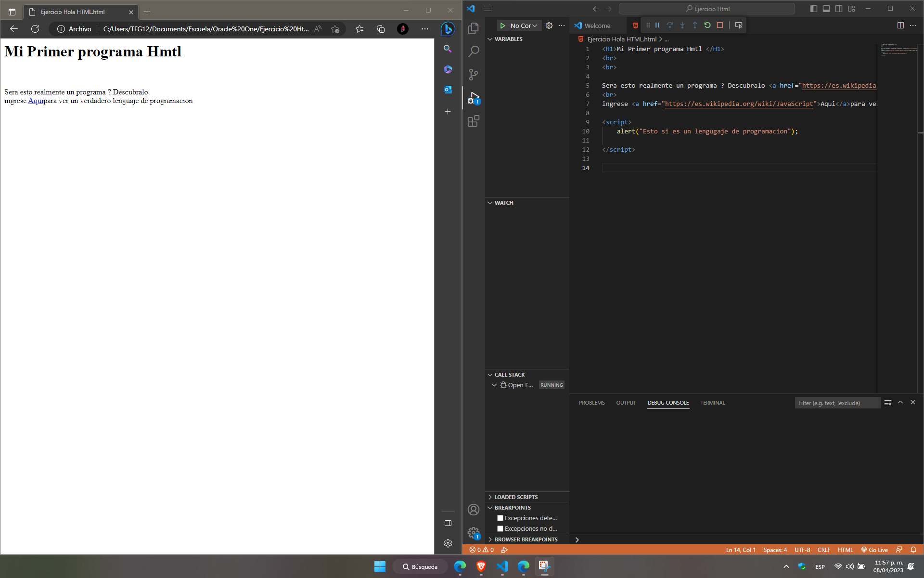Go back in the browser

[x=14, y=29]
